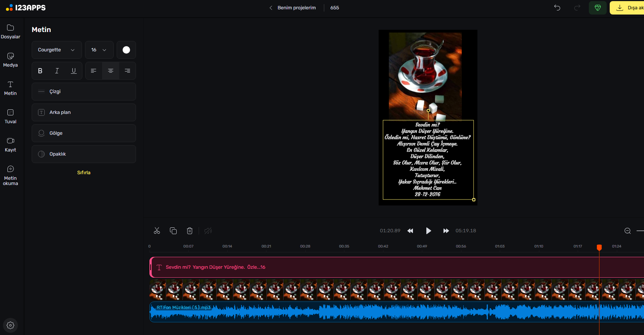Viewport: 644px width, 335px height.
Task: Go back to Benim projelerim
Action: pos(293,8)
